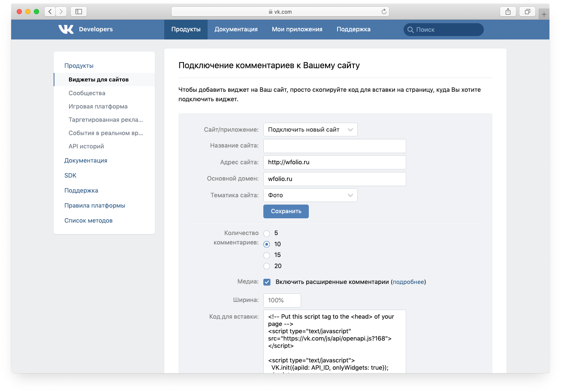The height and width of the screenshot is (392, 561).
Task: Click the Developers header link
Action: (x=96, y=29)
